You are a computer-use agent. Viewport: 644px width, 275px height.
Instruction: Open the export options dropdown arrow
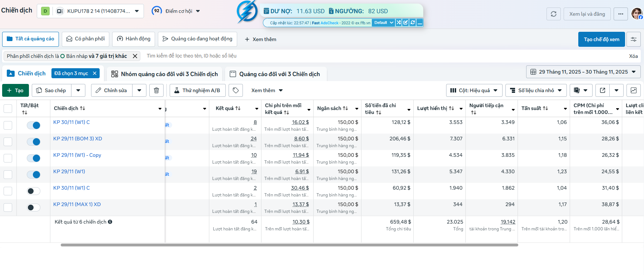[616, 90]
